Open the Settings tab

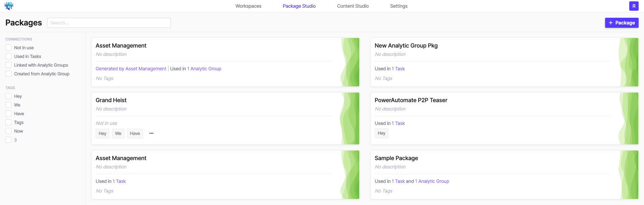(399, 6)
